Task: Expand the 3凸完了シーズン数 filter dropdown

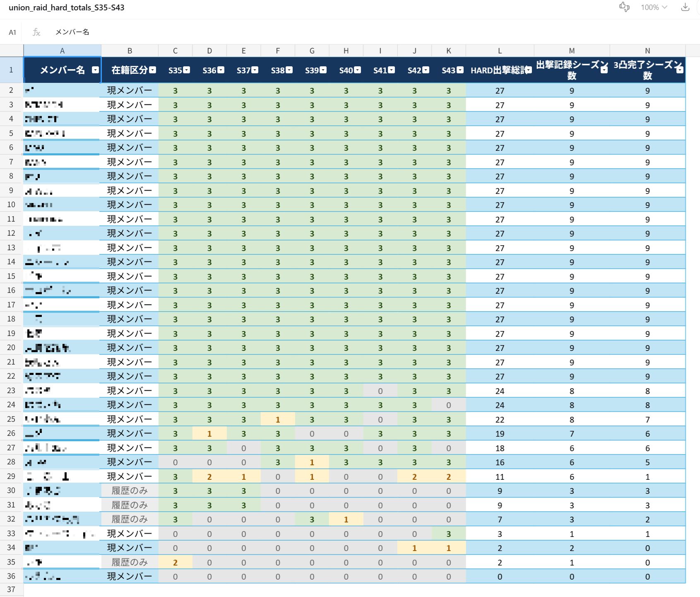Action: pyautogui.click(x=680, y=70)
